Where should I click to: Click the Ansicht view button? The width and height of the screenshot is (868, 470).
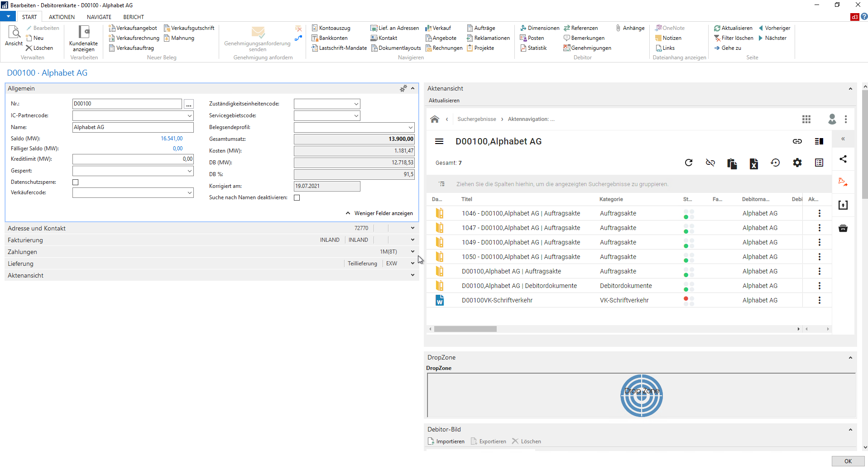pyautogui.click(x=14, y=36)
